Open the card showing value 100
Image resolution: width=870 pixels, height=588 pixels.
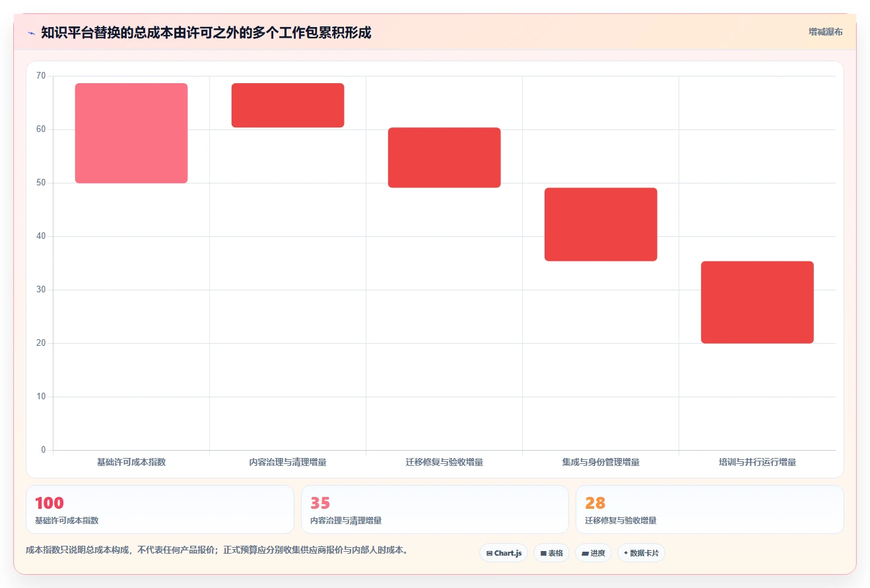pyautogui.click(x=160, y=509)
